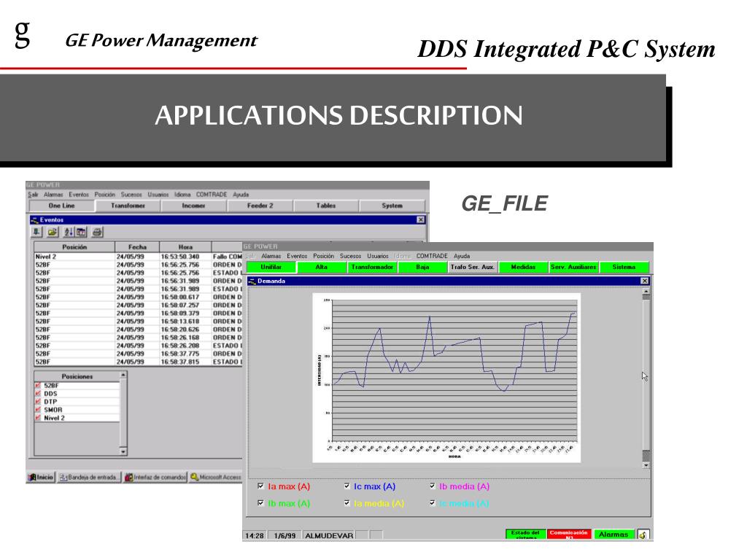The height and width of the screenshot is (560, 747).
Task: Open Idioma menu in the back window
Action: (182, 195)
